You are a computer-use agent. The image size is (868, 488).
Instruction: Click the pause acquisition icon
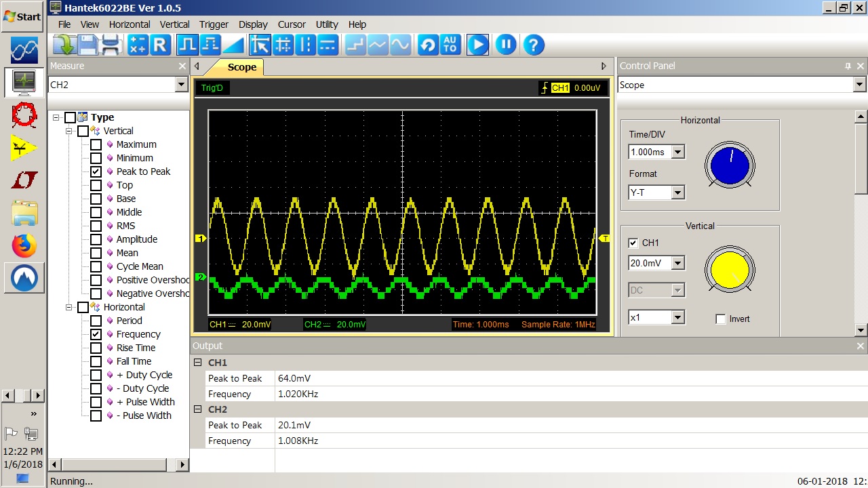506,45
